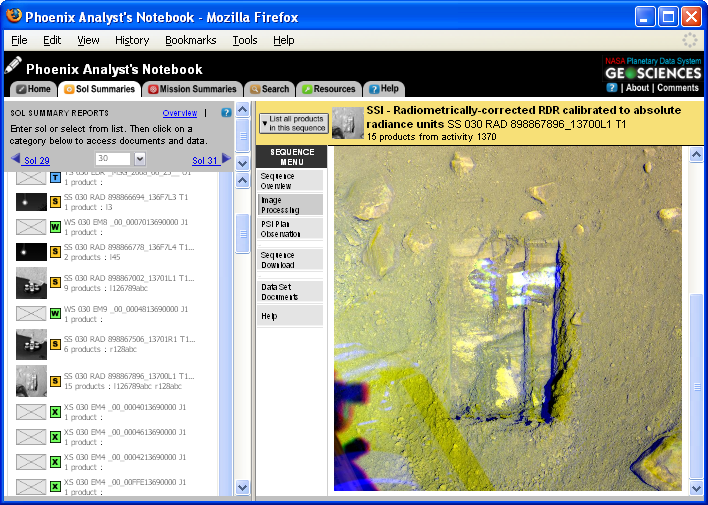The width and height of the screenshot is (708, 505).
Task: Click the blue help icon beside Overview
Action: [x=226, y=113]
